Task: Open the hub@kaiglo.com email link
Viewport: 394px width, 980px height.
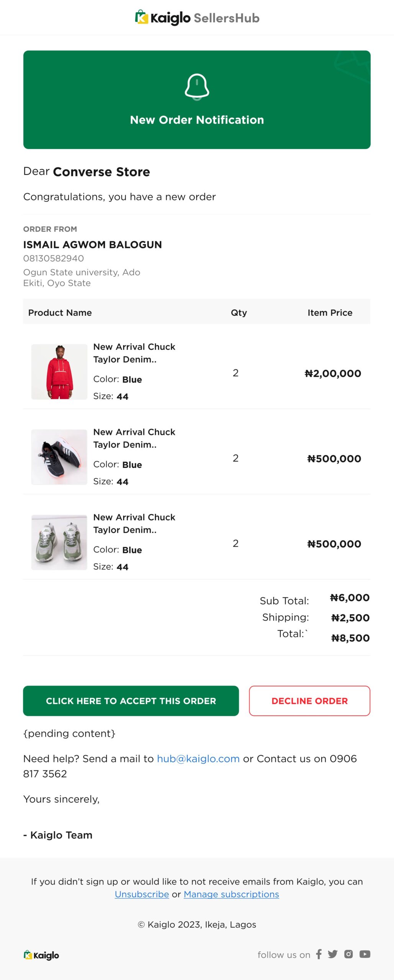Action: point(198,758)
